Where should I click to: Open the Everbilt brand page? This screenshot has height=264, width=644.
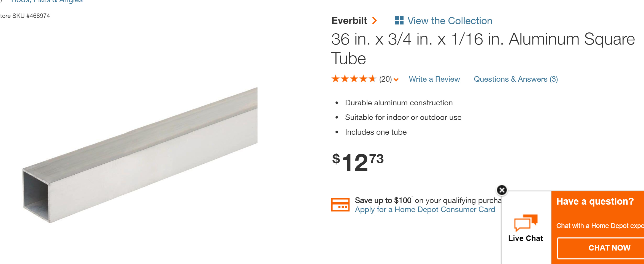coord(349,21)
